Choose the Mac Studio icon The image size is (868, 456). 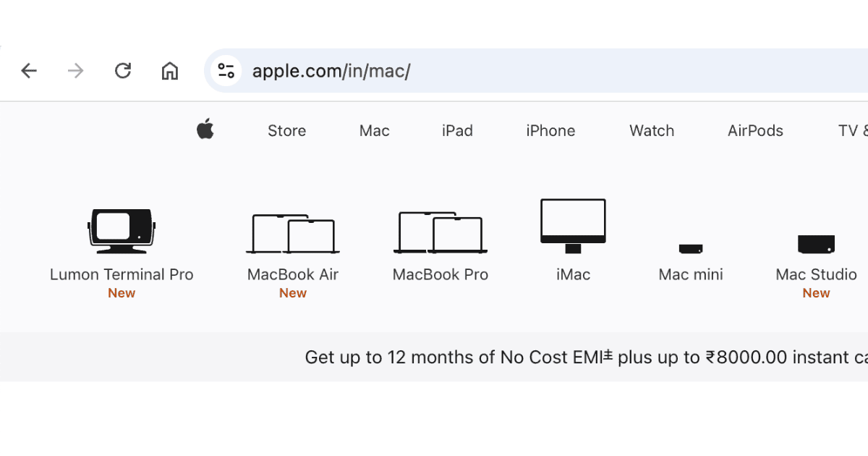coord(816,244)
